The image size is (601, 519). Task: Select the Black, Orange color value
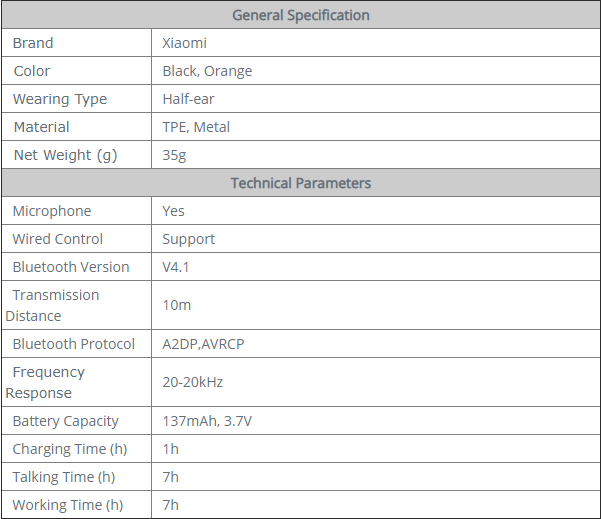(207, 71)
